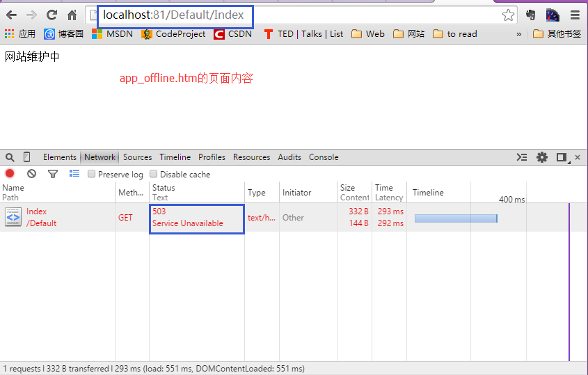Sort by the Initiator column header
Screen dimensions: 588x375
(x=308, y=193)
